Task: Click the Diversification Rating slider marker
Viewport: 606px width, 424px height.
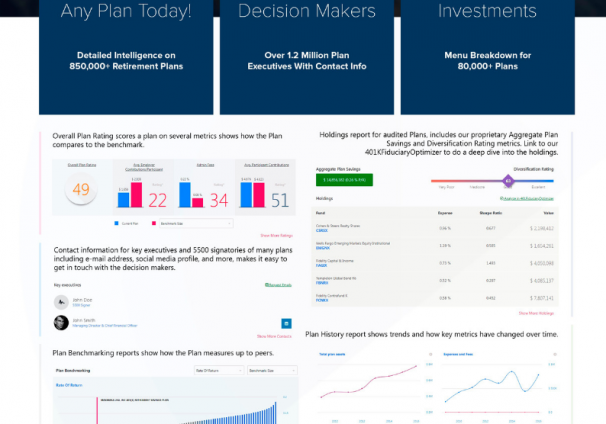Action: 508,181
